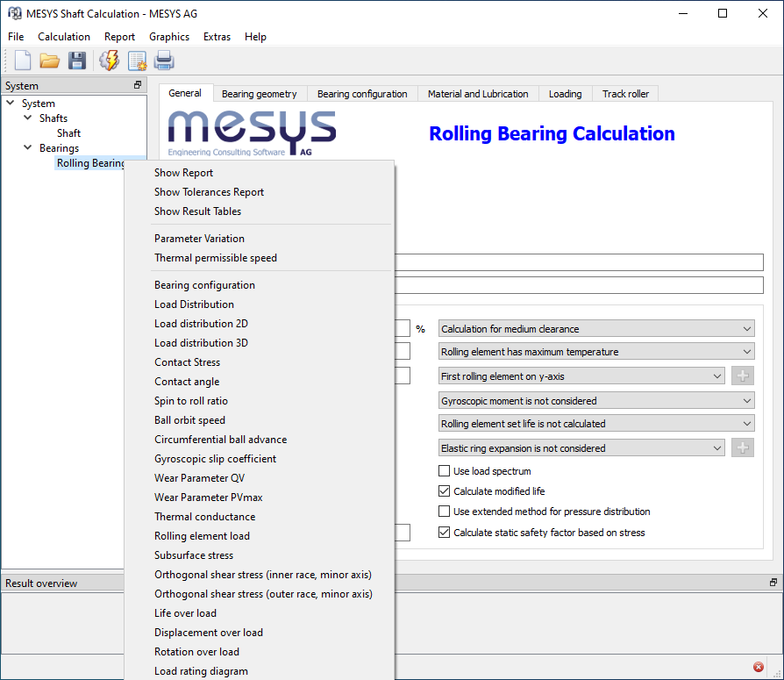Open the Extras menu
Image resolution: width=784 pixels, height=680 pixels.
point(217,37)
